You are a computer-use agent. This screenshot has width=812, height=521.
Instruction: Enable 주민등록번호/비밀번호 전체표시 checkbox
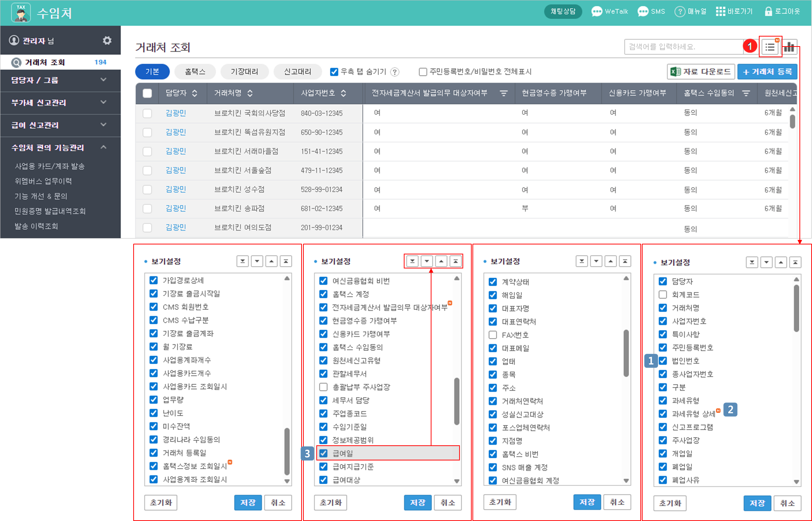423,72
